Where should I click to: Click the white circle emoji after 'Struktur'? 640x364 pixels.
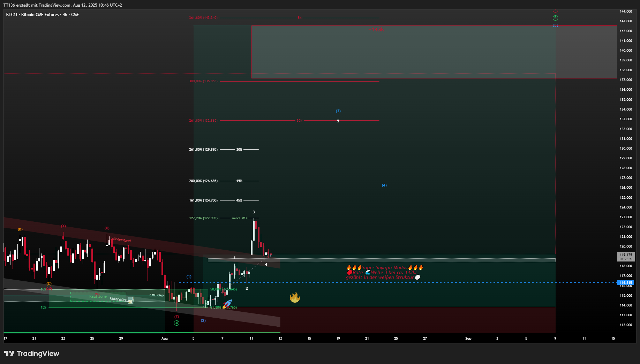click(x=417, y=277)
